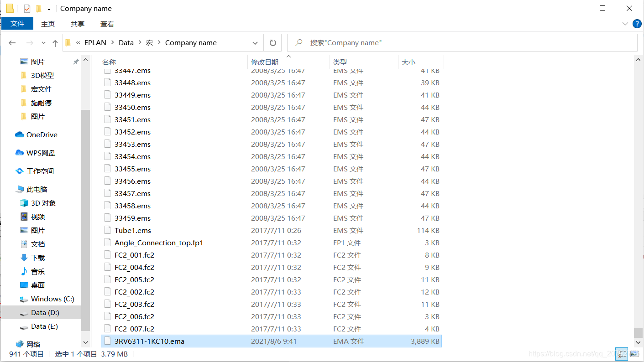Select 此电脑 in navigation pane
The image size is (644, 362).
pyautogui.click(x=37, y=189)
